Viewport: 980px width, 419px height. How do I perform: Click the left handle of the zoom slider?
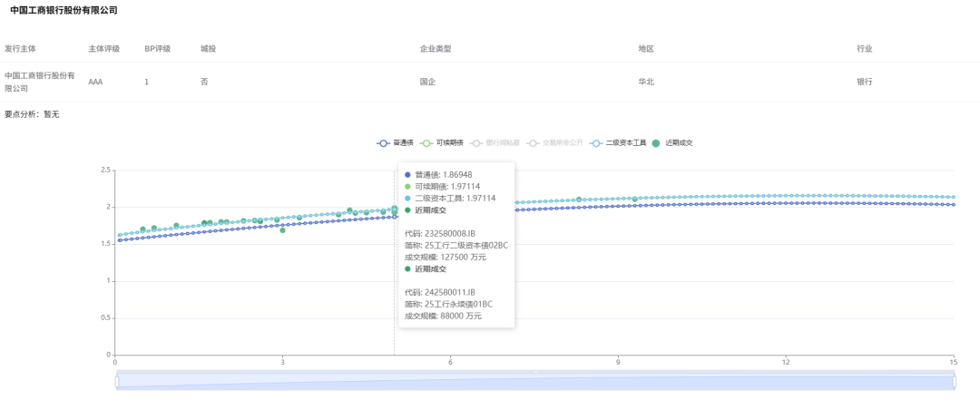(117, 382)
